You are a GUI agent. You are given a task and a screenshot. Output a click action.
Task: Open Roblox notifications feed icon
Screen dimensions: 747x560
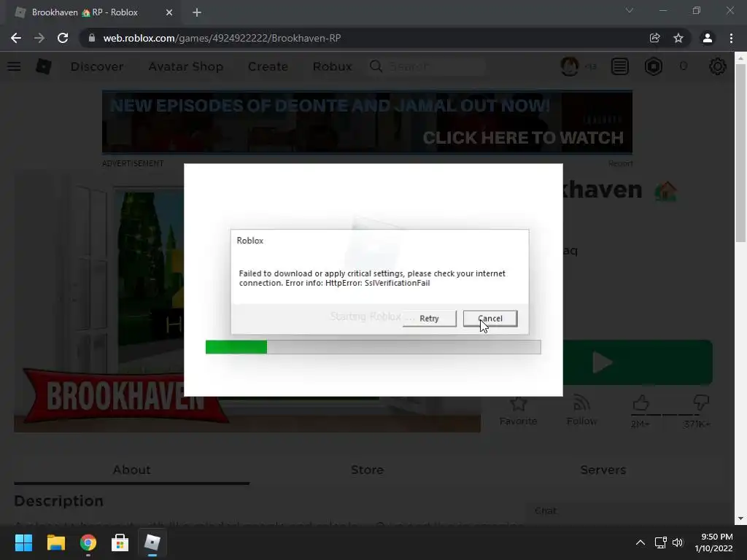point(620,66)
